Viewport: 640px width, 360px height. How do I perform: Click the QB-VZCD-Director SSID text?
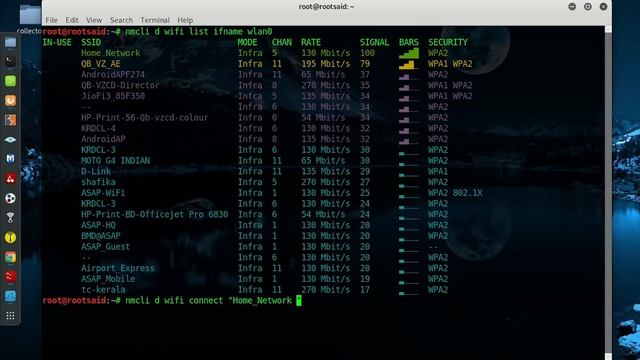(x=120, y=85)
